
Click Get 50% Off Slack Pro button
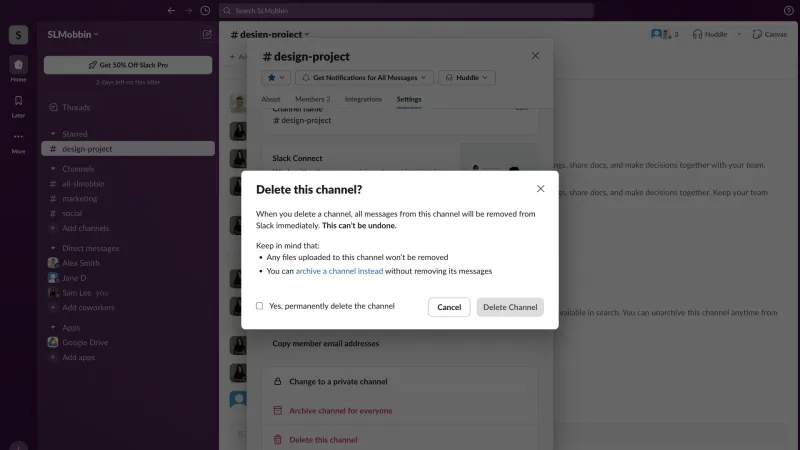(x=128, y=65)
